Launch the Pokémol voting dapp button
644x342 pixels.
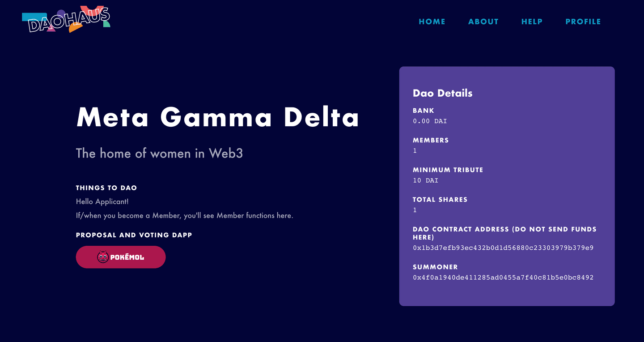(121, 257)
